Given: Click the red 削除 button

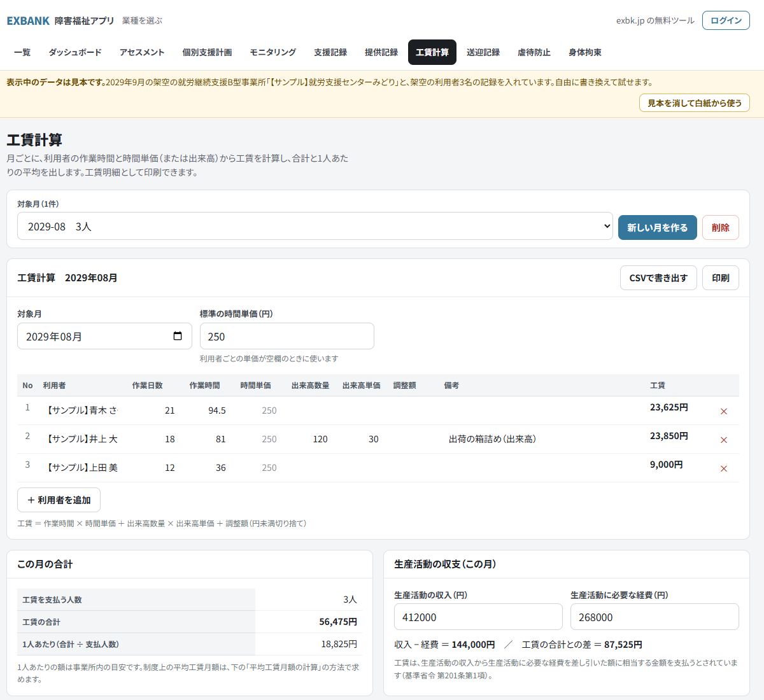Looking at the screenshot, I should pyautogui.click(x=721, y=227).
